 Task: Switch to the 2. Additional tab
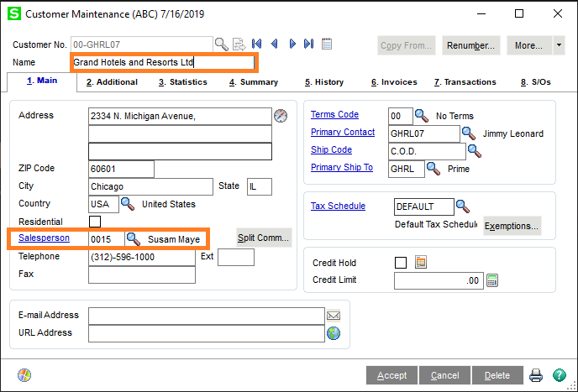(112, 82)
